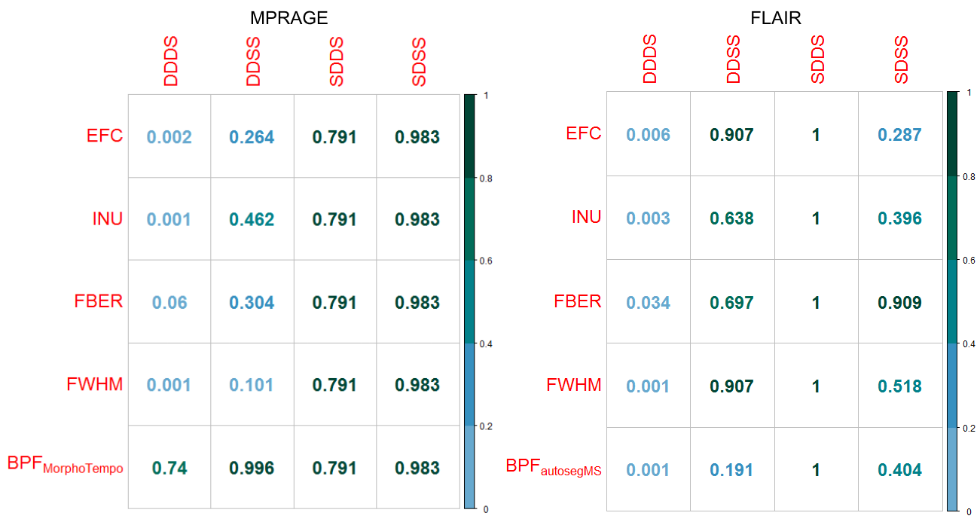The height and width of the screenshot is (525, 980).
Task: Select the INU row label in FLAIR
Action: point(586,218)
